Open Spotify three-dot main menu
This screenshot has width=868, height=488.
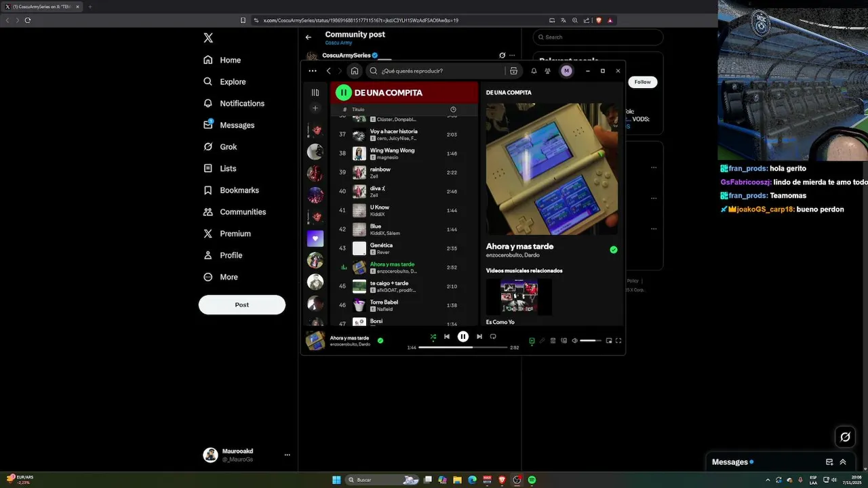click(x=312, y=70)
